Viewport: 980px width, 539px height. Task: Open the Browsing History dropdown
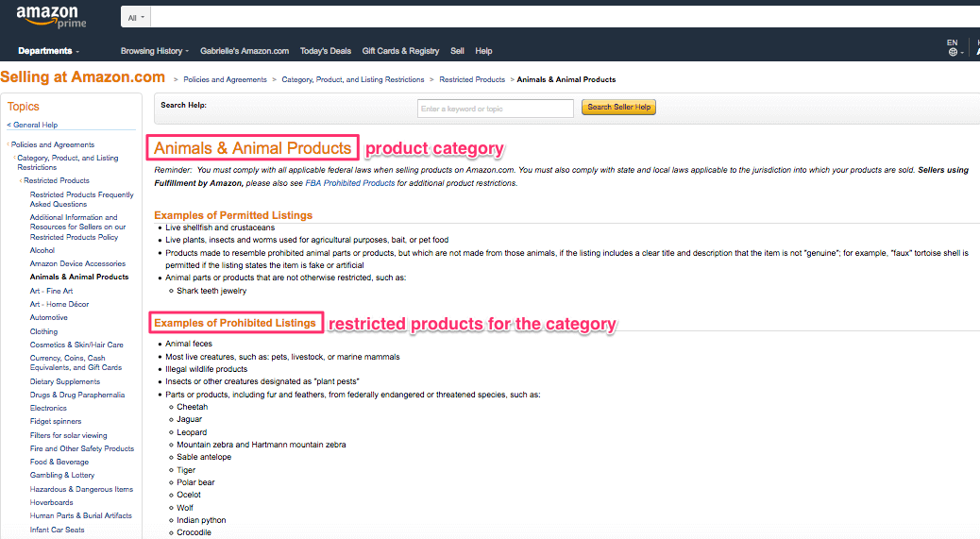[155, 51]
